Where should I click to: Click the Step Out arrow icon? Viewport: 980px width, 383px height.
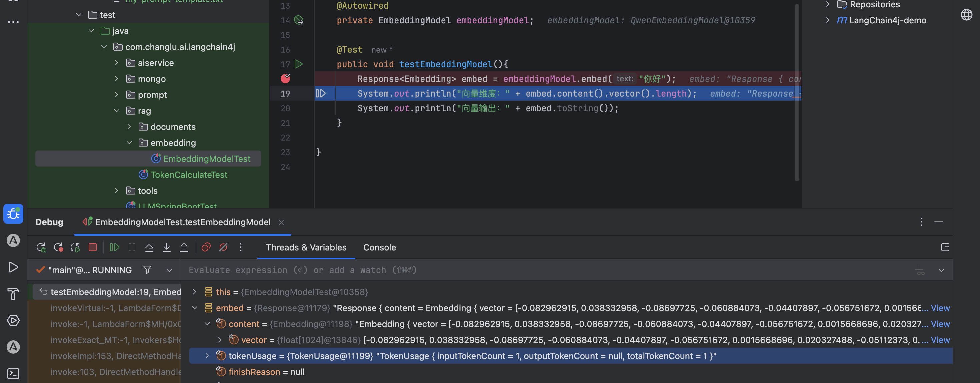184,248
